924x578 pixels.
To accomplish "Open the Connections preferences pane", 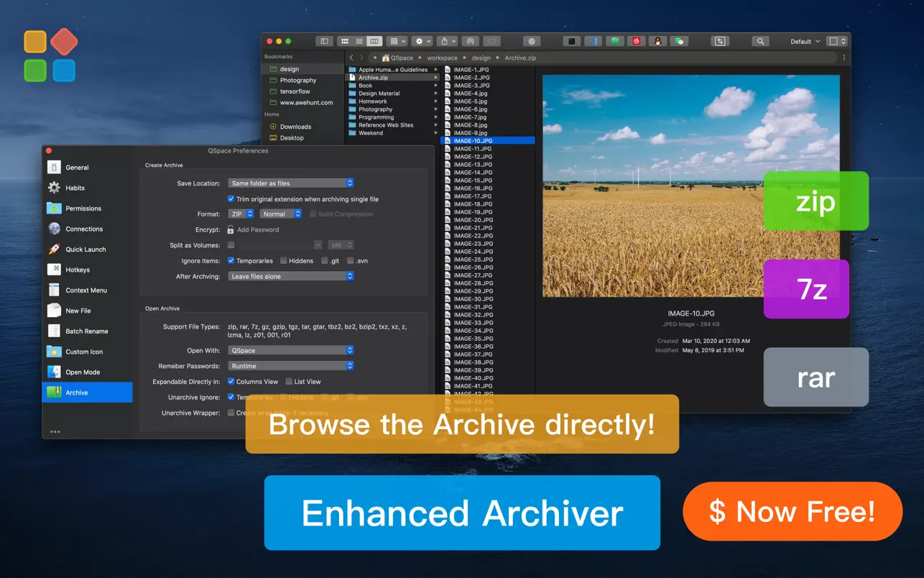I will (87, 229).
